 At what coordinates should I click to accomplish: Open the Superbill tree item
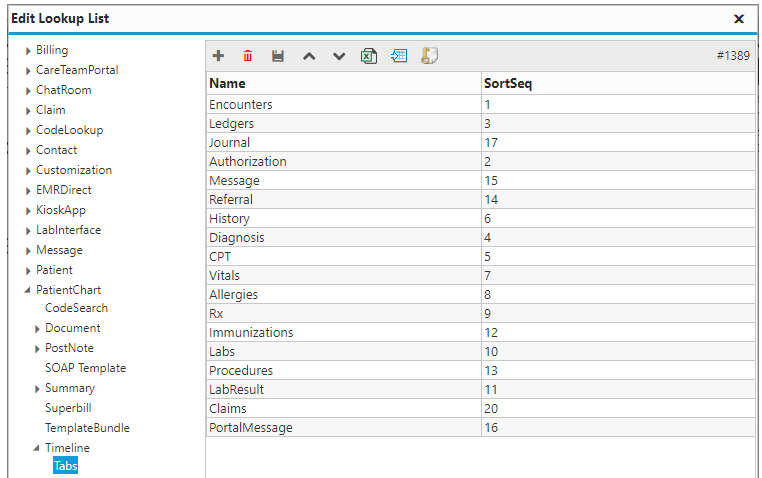pos(68,408)
